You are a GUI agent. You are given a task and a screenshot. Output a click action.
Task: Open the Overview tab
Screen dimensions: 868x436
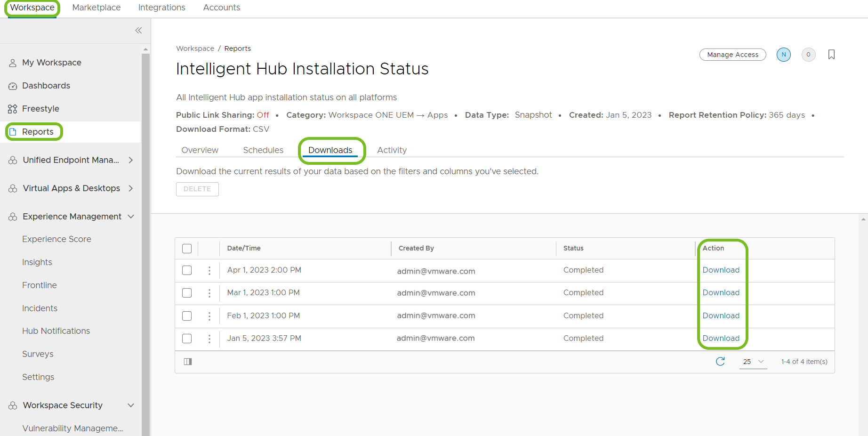(x=200, y=150)
